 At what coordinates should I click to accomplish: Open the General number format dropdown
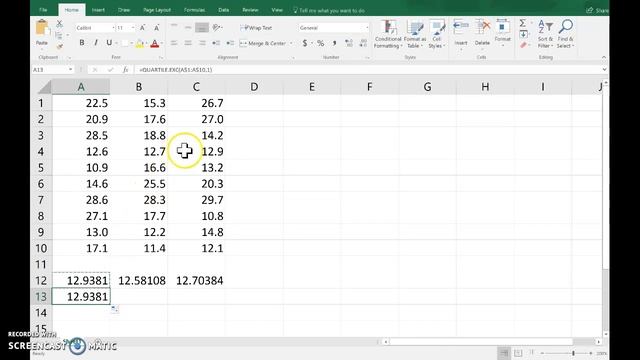[x=367, y=28]
